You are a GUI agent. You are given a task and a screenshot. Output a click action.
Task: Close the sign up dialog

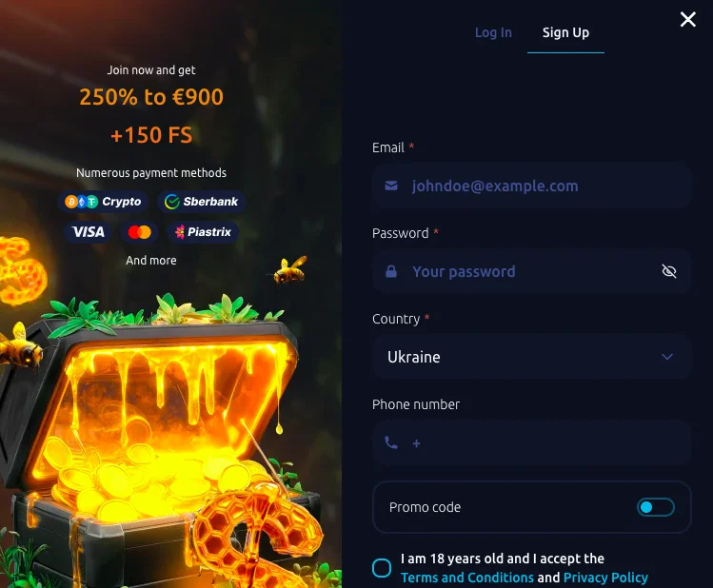point(688,20)
